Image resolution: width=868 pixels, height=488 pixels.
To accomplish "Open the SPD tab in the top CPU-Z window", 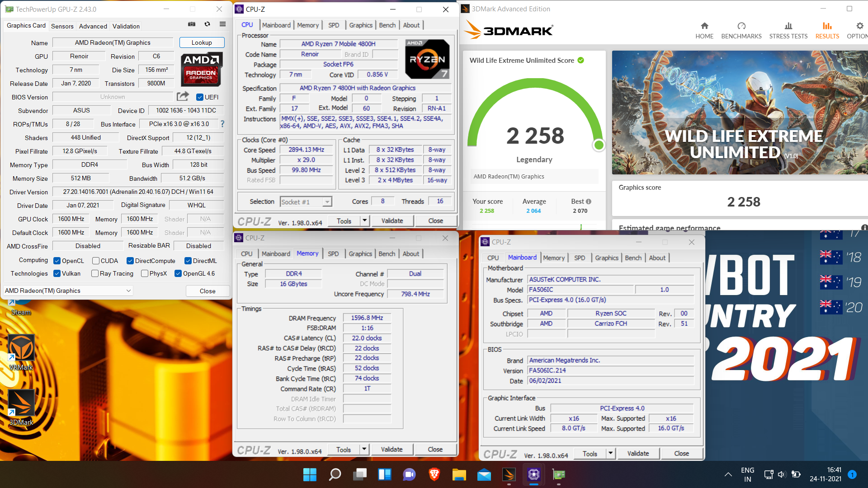I will [334, 25].
